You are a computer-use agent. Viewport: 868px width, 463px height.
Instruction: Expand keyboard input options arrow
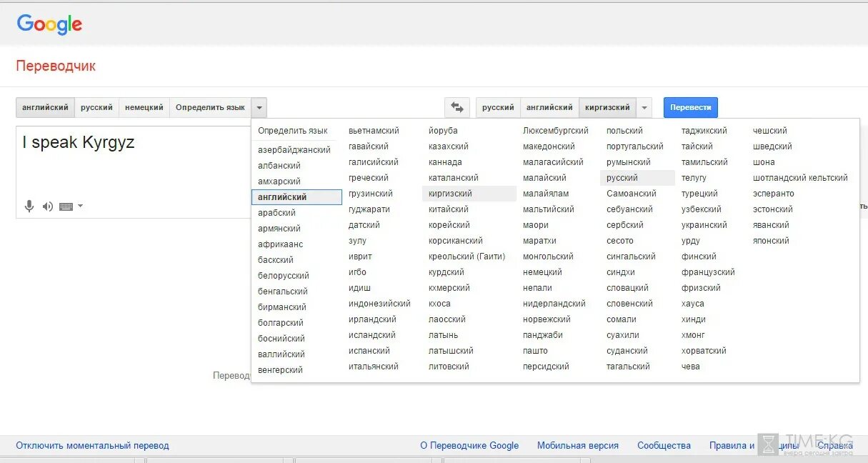pos(80,206)
